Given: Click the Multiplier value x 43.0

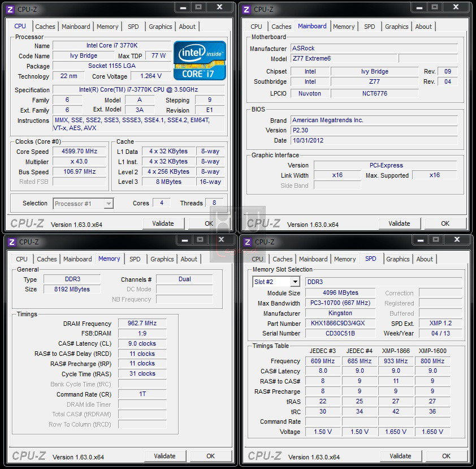Looking at the screenshot, I should 79,162.
